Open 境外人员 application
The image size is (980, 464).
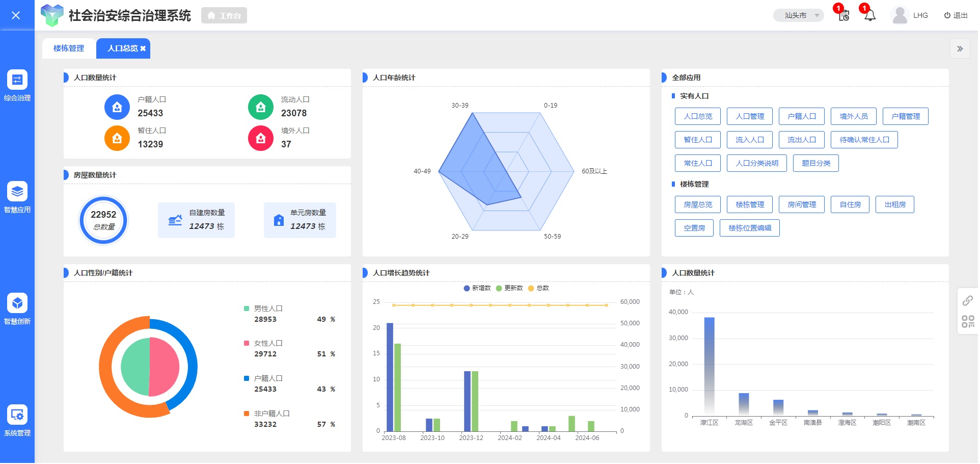click(x=854, y=116)
